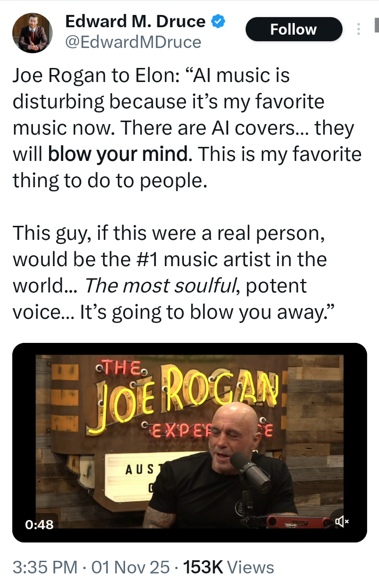Unmute the video using the speaker icon
The height and width of the screenshot is (588, 379).
pos(341,522)
